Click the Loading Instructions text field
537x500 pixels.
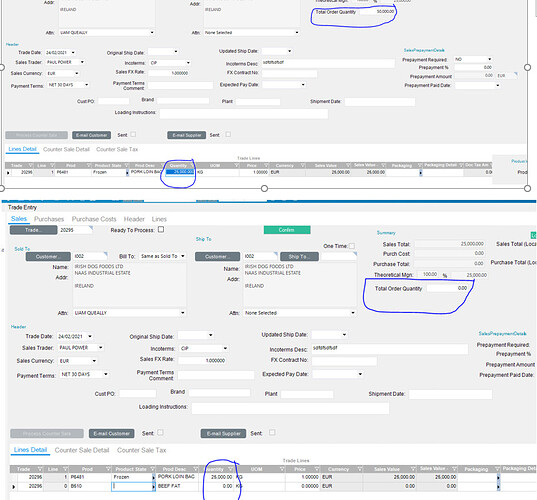[x=290, y=408]
